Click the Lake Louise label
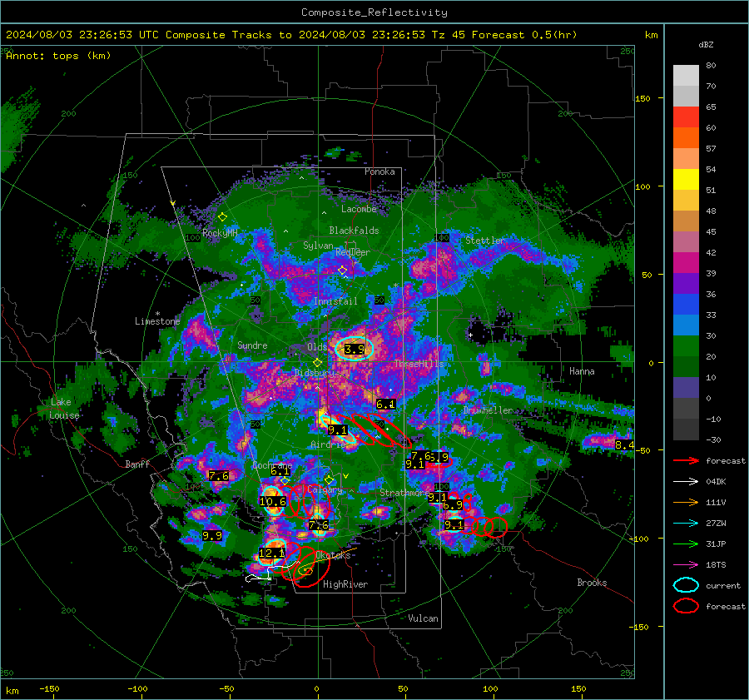This screenshot has height=700, width=749. point(64,409)
